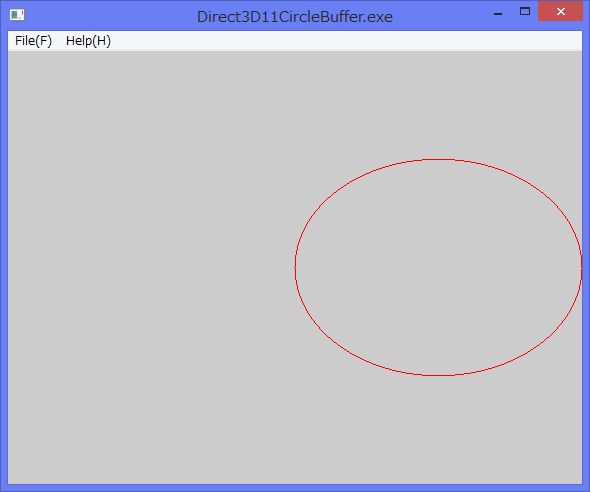Image resolution: width=590 pixels, height=492 pixels.
Task: Close the Direct3D11CircleBuffer.exe window
Action: (560, 11)
